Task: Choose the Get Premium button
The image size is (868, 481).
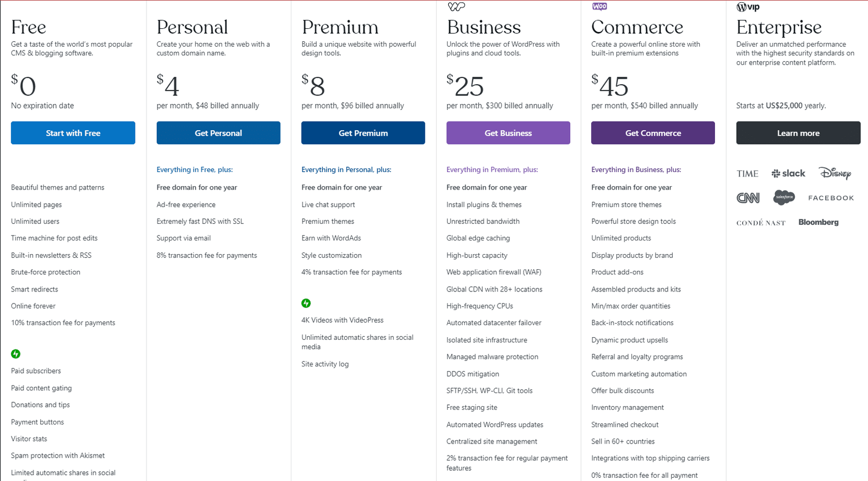Action: point(363,133)
